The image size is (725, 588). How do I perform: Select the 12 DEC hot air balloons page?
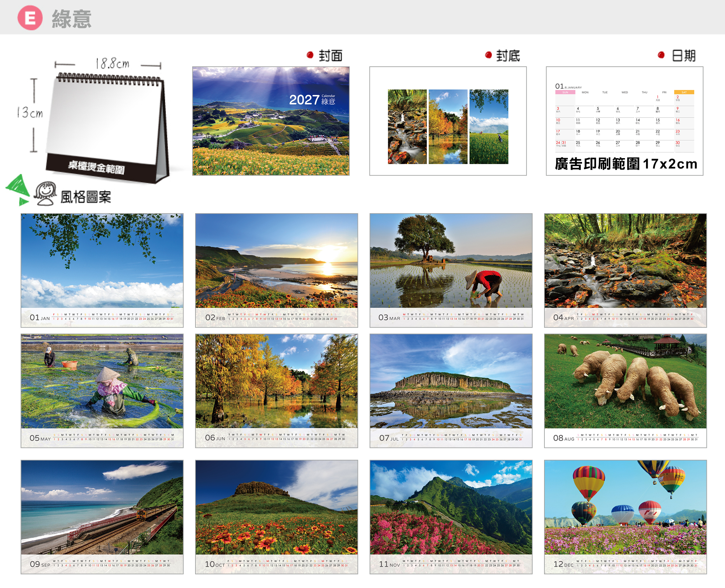625,517
